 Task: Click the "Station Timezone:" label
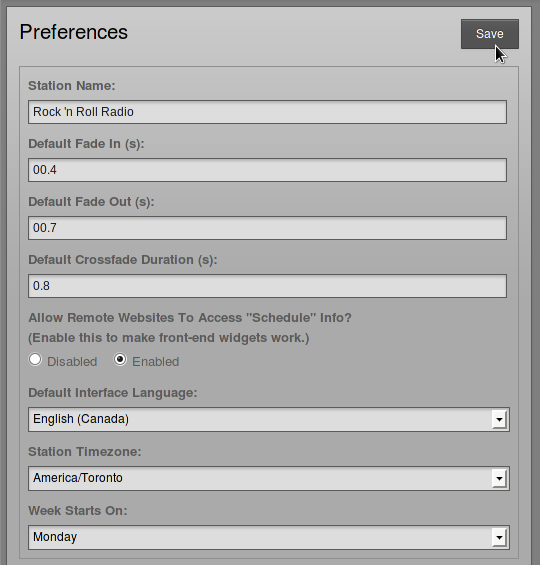(85, 451)
